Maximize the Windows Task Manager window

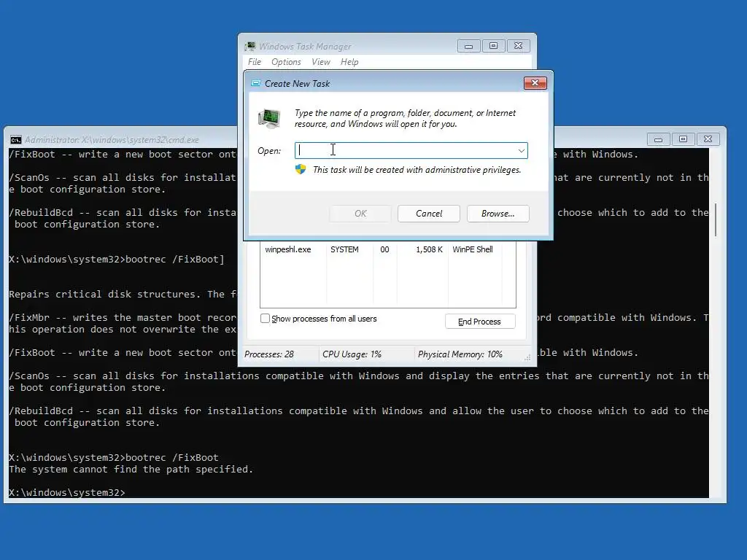pos(494,46)
